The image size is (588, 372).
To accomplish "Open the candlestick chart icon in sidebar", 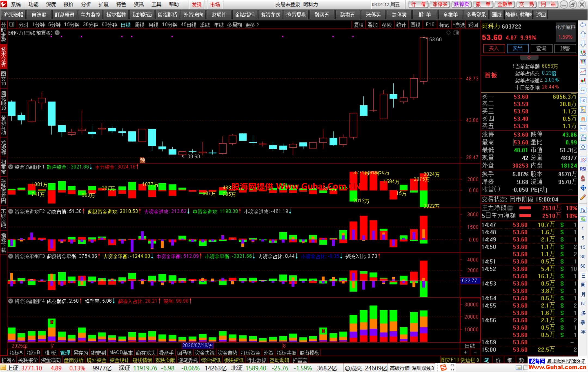I will tap(583, 81).
